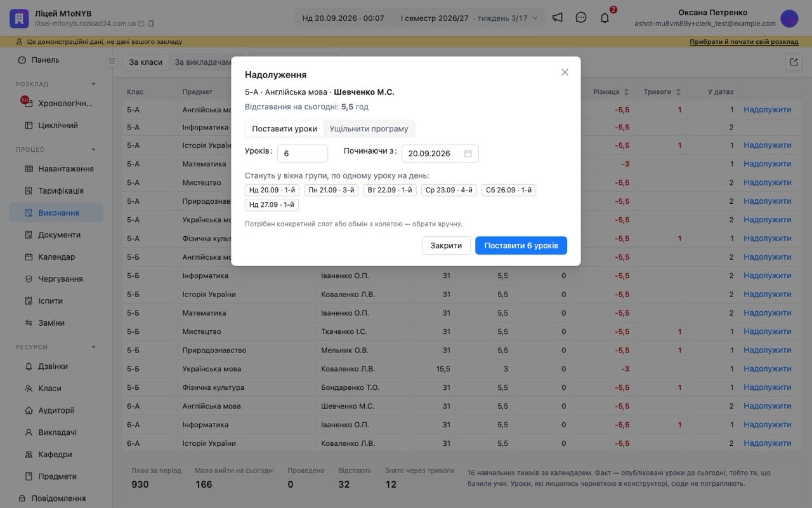Viewport: 812px width, 508px height.
Task: Select the Поставити уроки tab
Action: coord(284,128)
